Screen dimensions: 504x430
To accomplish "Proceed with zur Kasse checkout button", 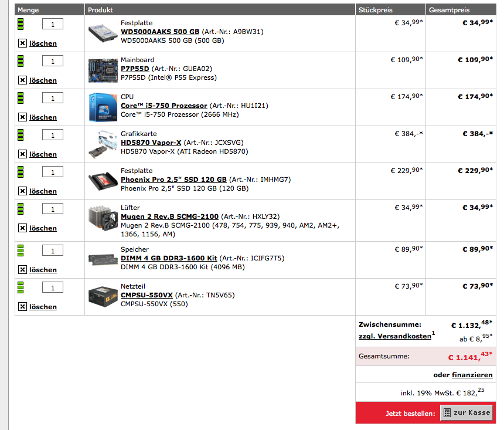I will (x=466, y=412).
